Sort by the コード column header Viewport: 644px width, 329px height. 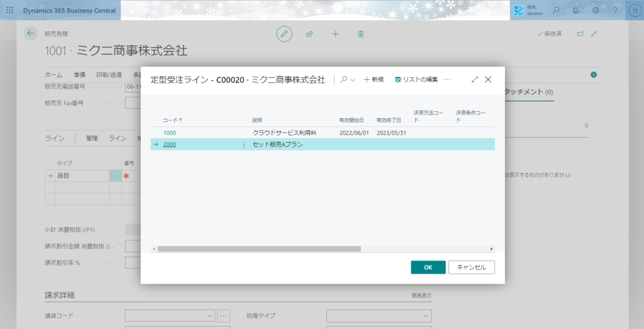[172, 120]
